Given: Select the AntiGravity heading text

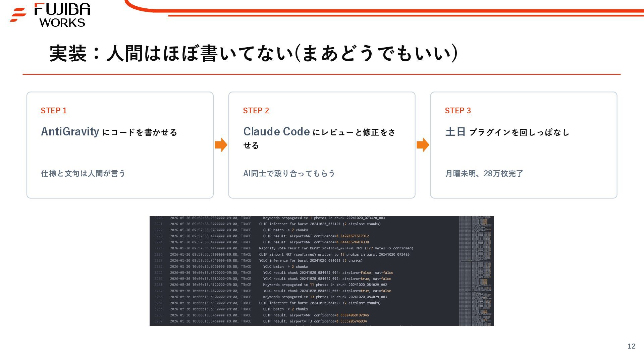Looking at the screenshot, I should 70,131.
